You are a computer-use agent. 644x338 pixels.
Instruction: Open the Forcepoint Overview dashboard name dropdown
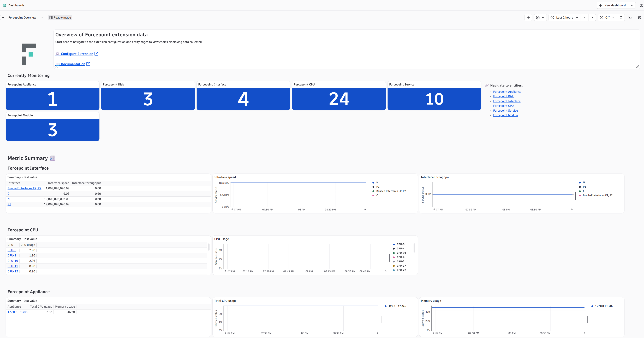(x=26, y=18)
